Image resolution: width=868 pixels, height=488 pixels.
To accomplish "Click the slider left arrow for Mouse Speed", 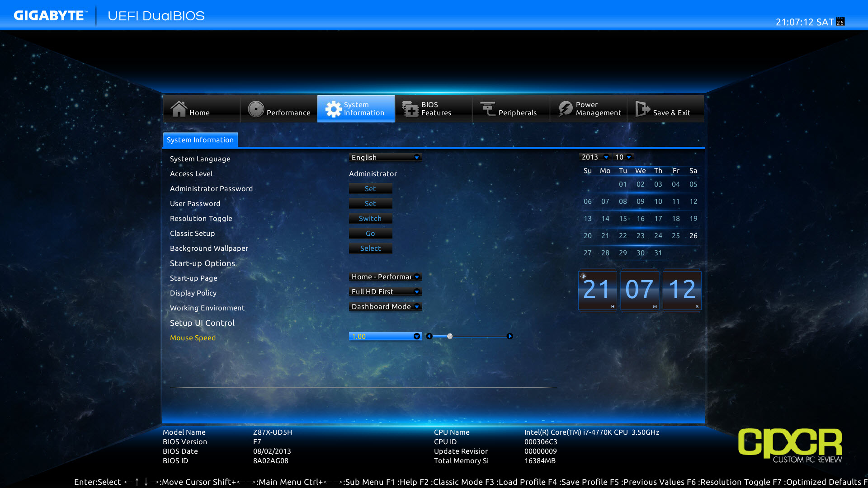I will tap(429, 336).
